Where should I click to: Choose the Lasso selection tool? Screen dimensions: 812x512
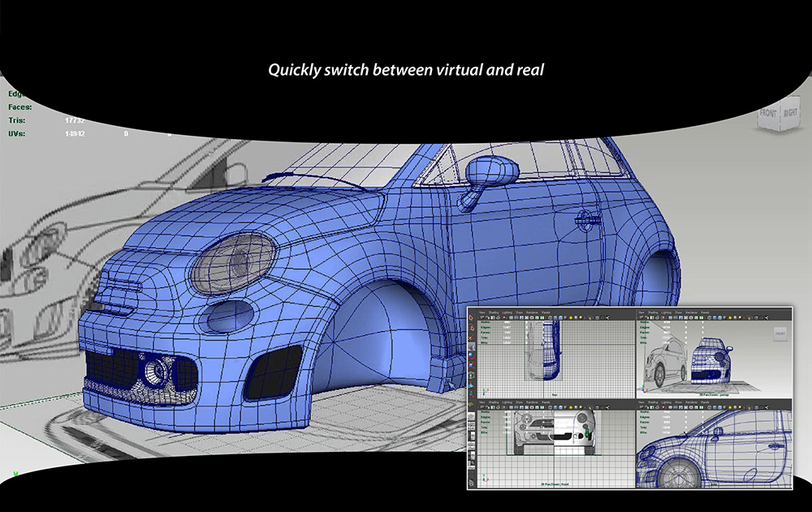(471, 328)
